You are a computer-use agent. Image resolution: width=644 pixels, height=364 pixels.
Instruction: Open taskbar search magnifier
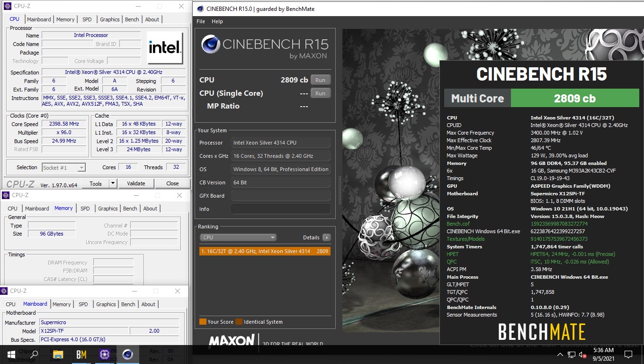click(35, 354)
